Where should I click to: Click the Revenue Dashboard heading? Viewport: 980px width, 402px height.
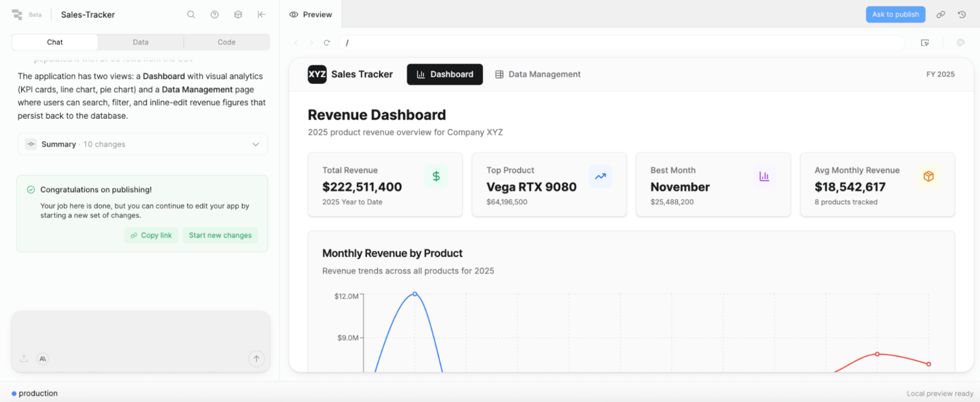(377, 115)
